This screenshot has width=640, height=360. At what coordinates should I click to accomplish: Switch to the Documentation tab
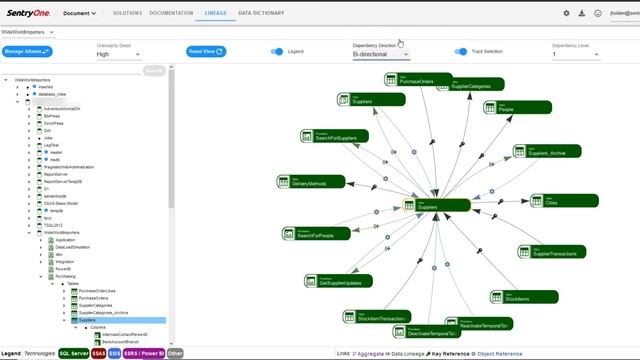[x=171, y=13]
